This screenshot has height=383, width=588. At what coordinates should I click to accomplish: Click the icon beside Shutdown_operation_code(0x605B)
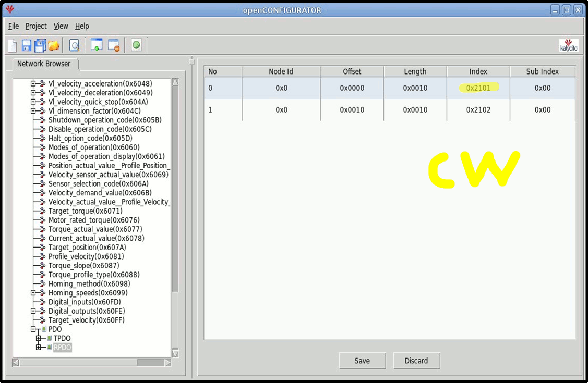(42, 120)
